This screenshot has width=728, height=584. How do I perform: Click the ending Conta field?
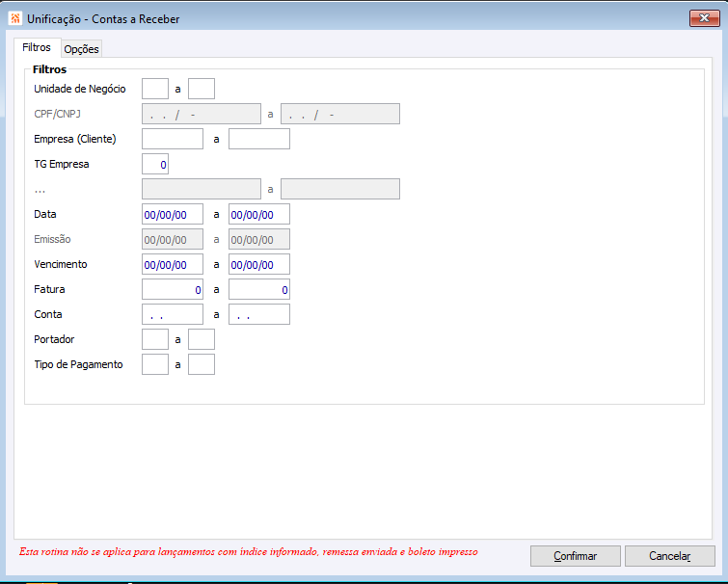pos(259,314)
